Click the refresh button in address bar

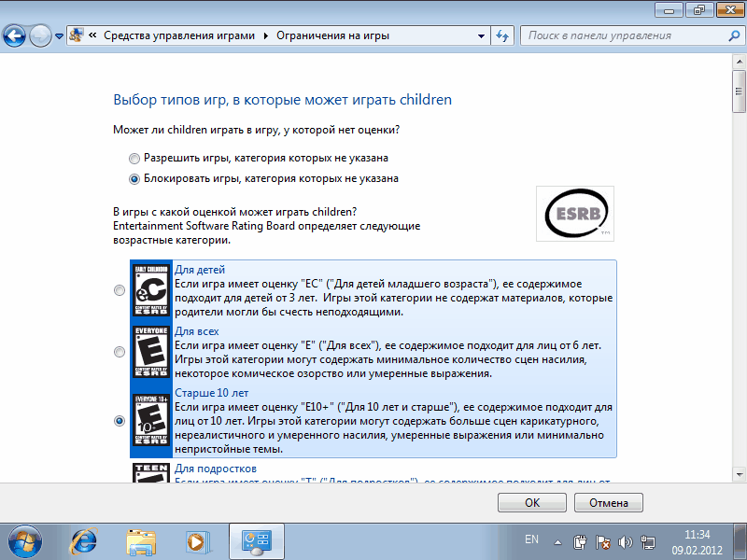502,35
